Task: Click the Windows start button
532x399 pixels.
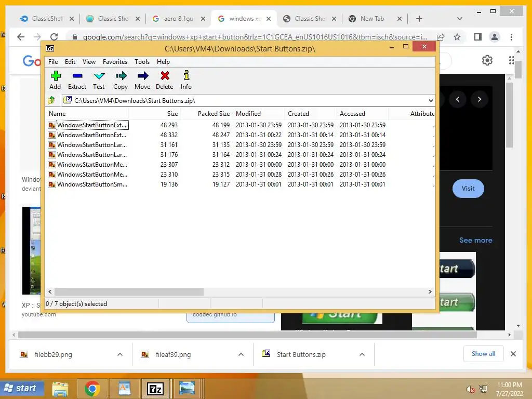Action: [x=22, y=389]
